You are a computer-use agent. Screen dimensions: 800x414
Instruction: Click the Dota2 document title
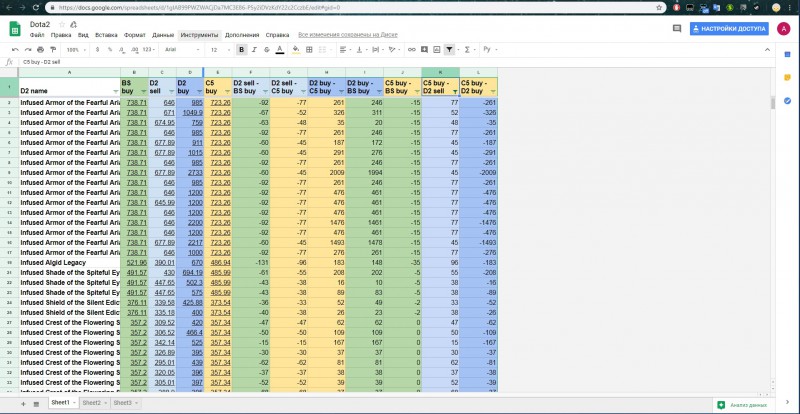[x=40, y=24]
